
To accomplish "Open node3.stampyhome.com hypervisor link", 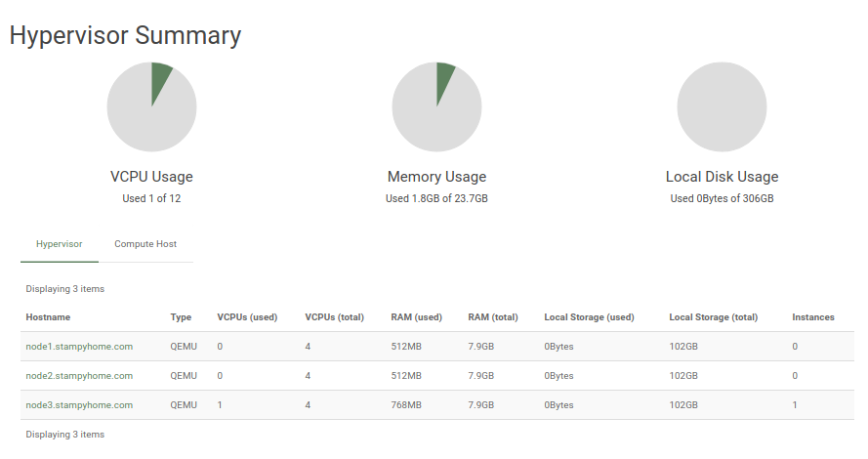I will 79,405.
